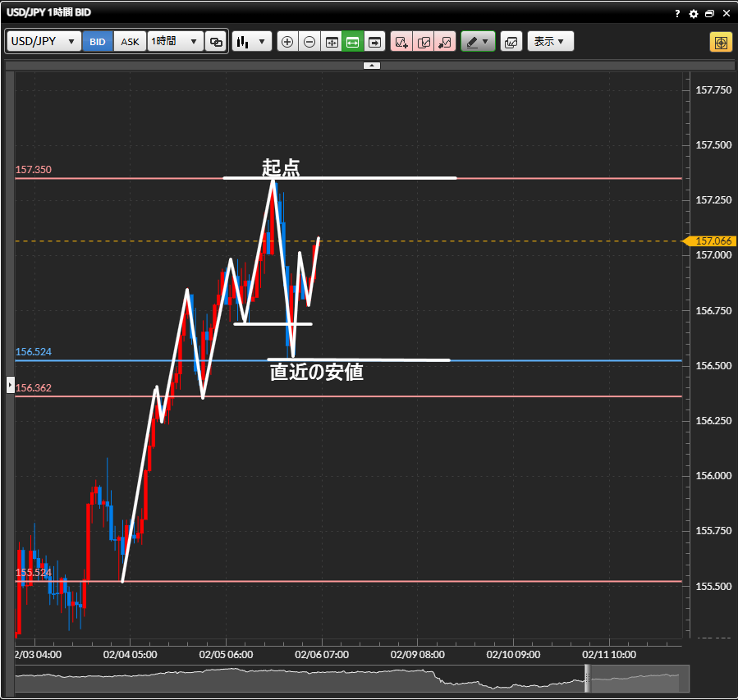Click the add indicator icon
This screenshot has height=700, width=738.
[x=401, y=41]
